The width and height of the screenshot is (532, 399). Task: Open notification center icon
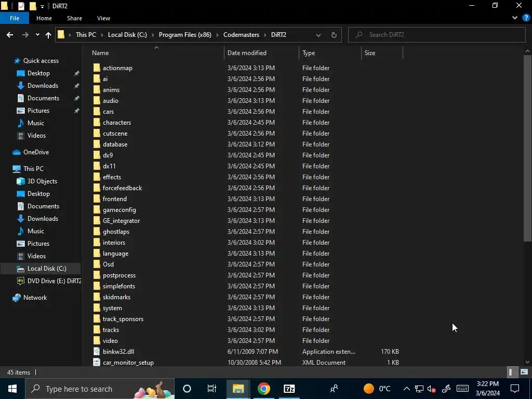click(515, 389)
